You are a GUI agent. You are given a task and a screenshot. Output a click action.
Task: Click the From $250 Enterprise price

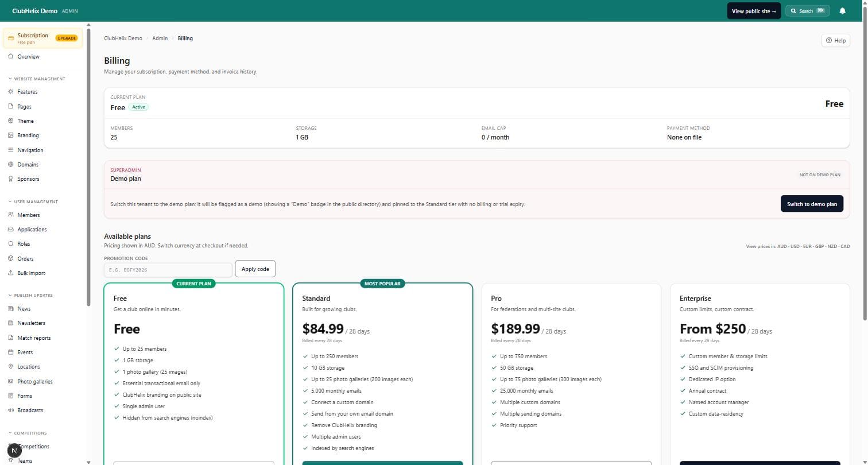[712, 329]
